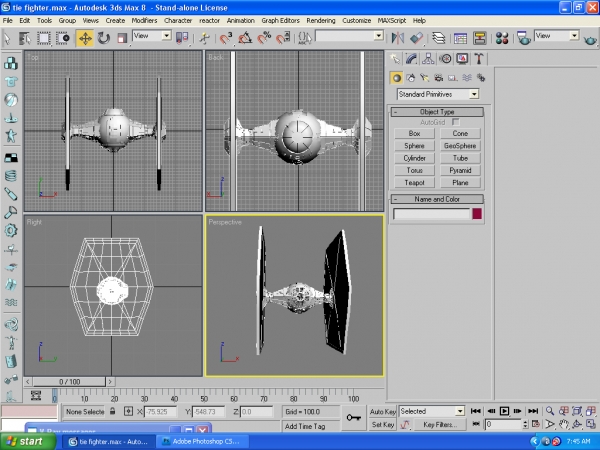This screenshot has width=600, height=450.
Task: Select the Select and Move tool
Action: tap(85, 38)
